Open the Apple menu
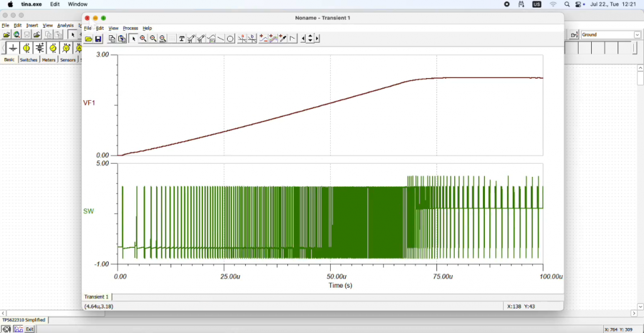Image resolution: width=644 pixels, height=333 pixels. 10,4
